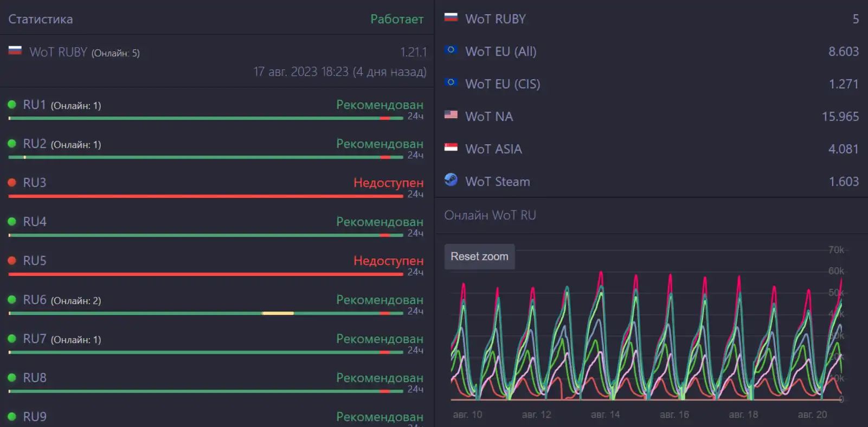Click the RU8 server name
The width and height of the screenshot is (868, 427).
[35, 378]
